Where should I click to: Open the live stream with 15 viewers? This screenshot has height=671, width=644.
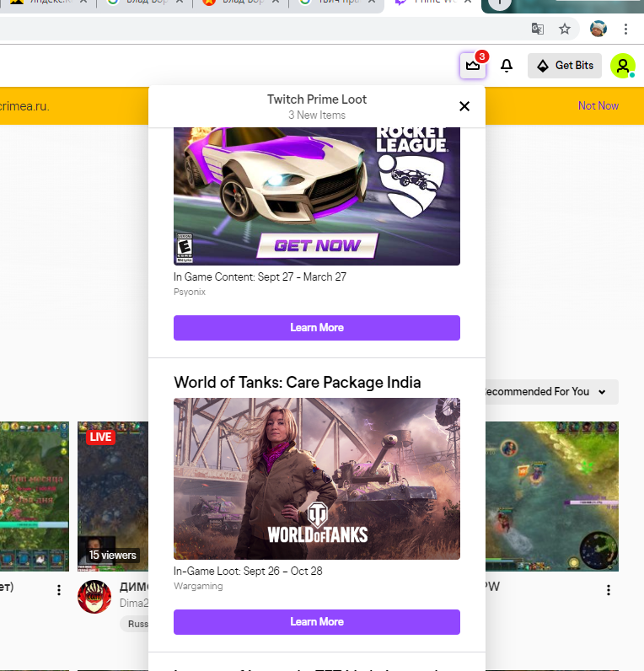click(113, 497)
